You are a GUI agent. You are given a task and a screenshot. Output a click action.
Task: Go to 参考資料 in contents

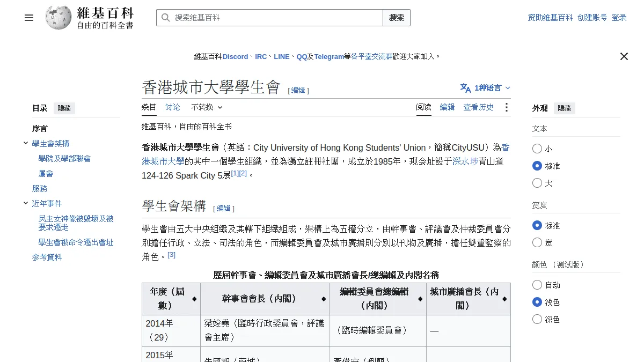coord(47,257)
